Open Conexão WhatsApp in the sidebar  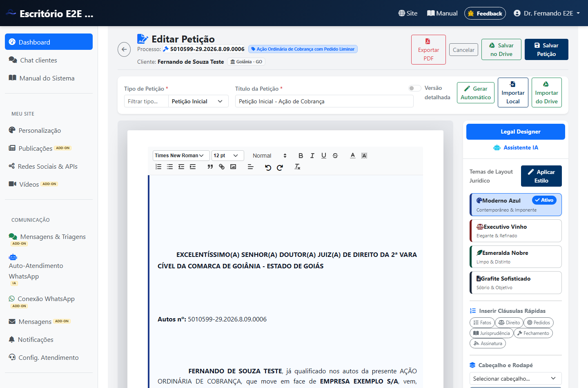point(49,301)
